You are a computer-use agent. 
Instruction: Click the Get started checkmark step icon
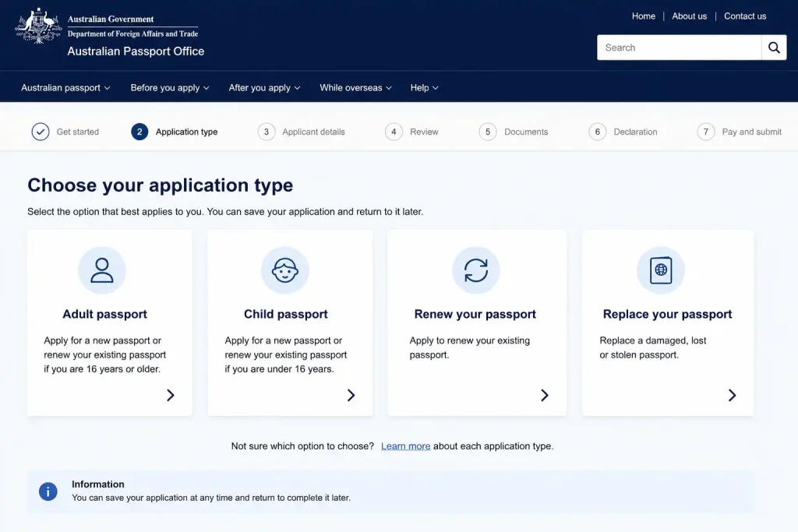coord(41,132)
